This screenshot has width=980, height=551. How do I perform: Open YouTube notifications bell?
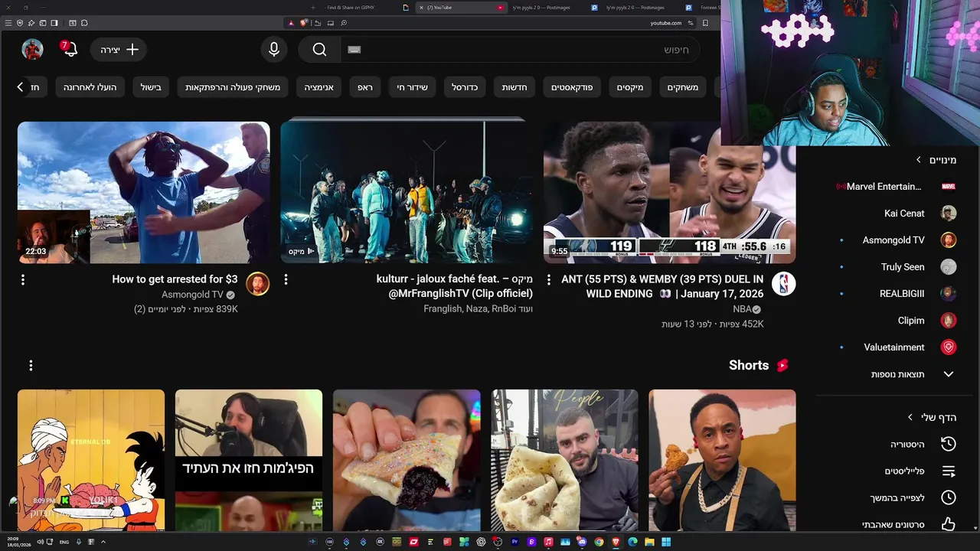[69, 49]
